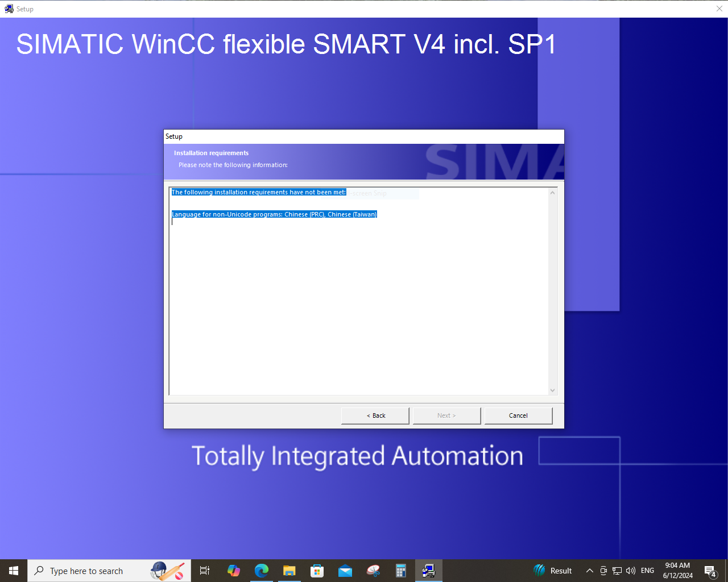Open the Mail app
This screenshot has width=728, height=582.
tap(345, 571)
